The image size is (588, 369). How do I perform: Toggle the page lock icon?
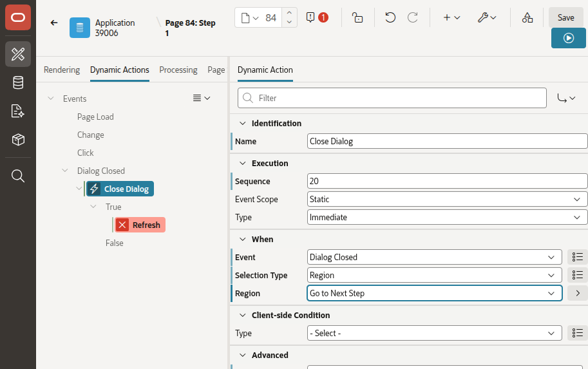[x=357, y=17]
